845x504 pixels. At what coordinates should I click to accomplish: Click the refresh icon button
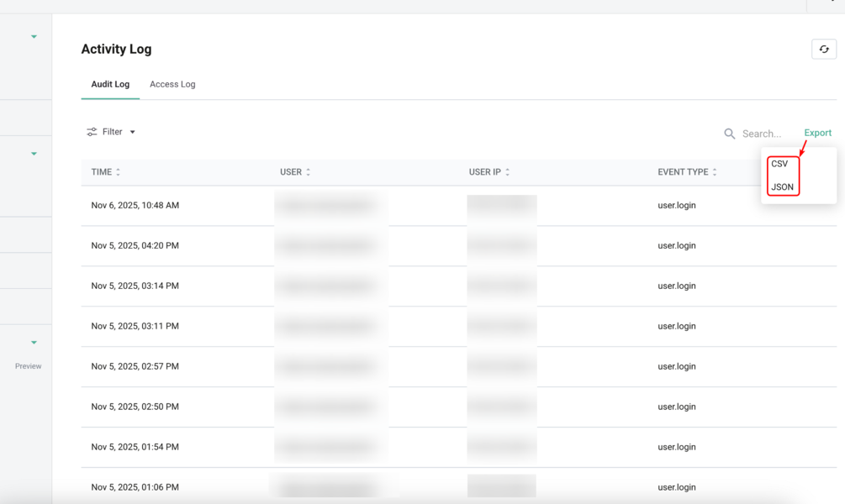pos(824,49)
